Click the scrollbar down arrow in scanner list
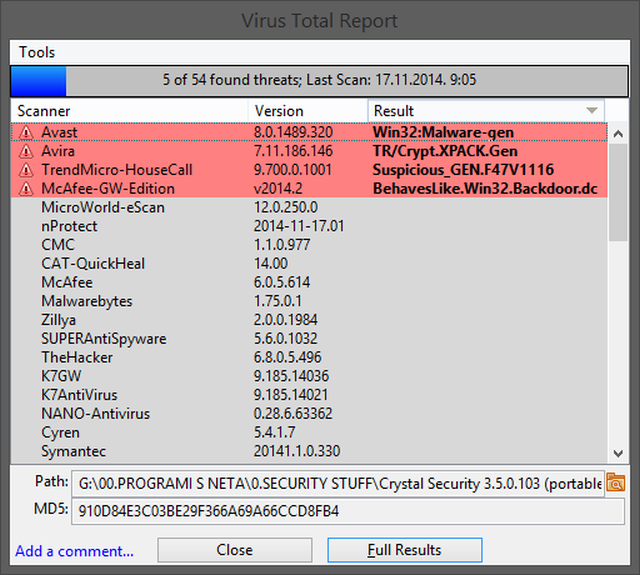This screenshot has height=575, width=640. point(618,453)
